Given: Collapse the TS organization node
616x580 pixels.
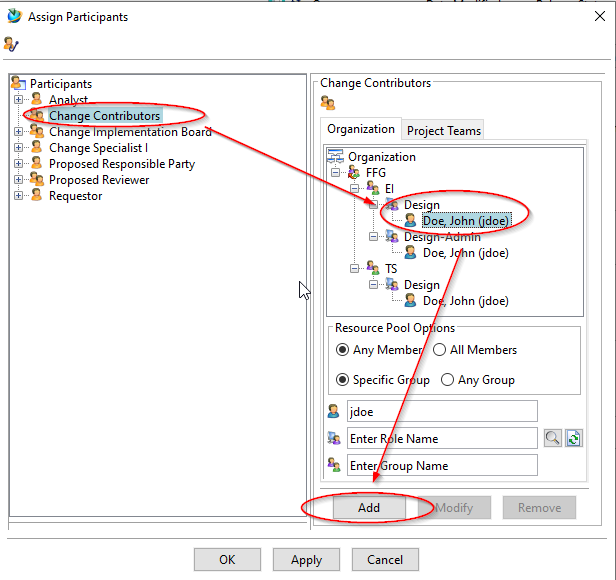Looking at the screenshot, I should click(x=356, y=269).
